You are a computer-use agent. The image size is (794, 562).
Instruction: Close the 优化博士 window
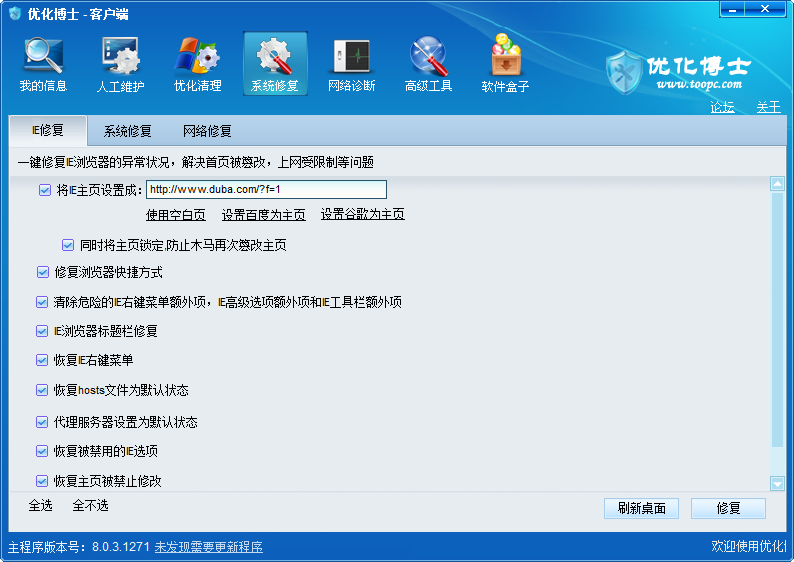point(765,9)
